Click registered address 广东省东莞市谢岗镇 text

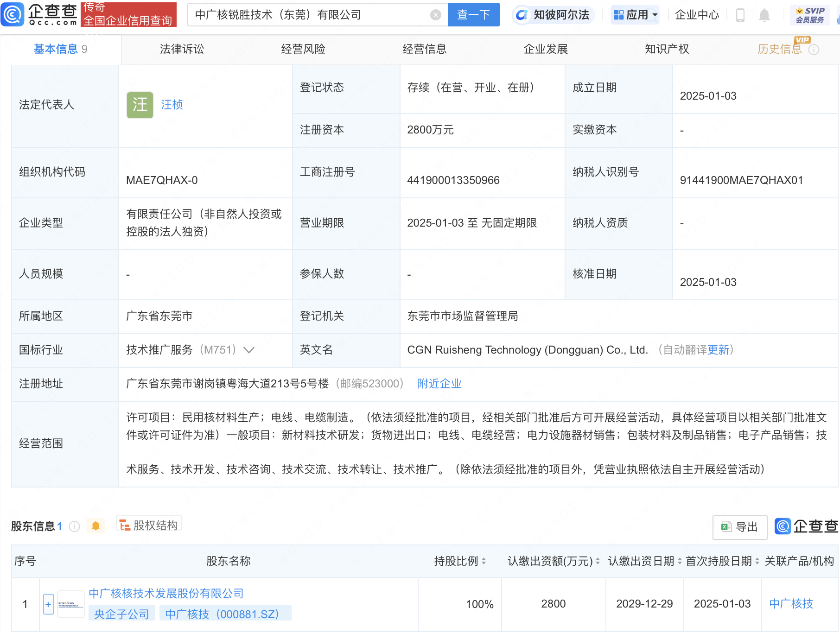228,384
